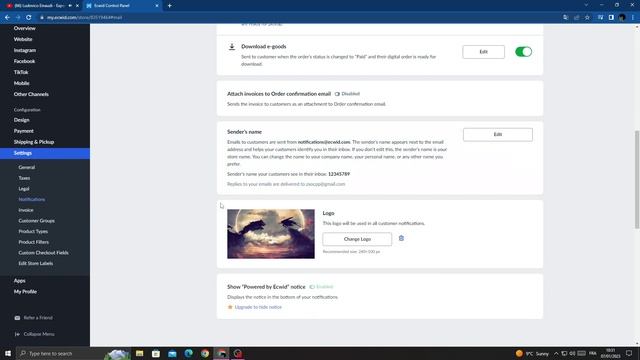The image size is (640, 360).
Task: Open TikTok in the sidebar
Action: click(21, 72)
